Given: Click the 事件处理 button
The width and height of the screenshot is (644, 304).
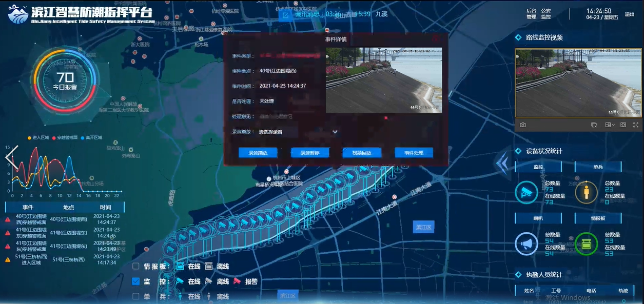Looking at the screenshot, I should 414,153.
